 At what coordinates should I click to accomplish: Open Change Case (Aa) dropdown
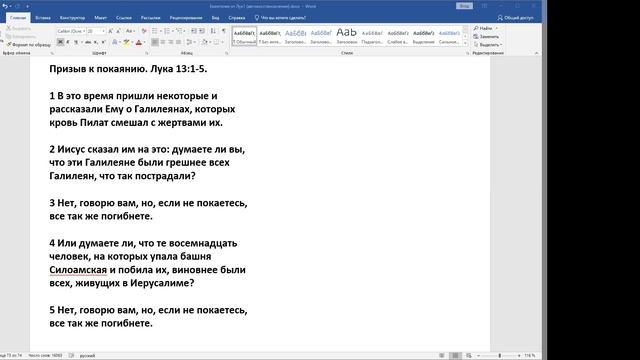click(130, 31)
